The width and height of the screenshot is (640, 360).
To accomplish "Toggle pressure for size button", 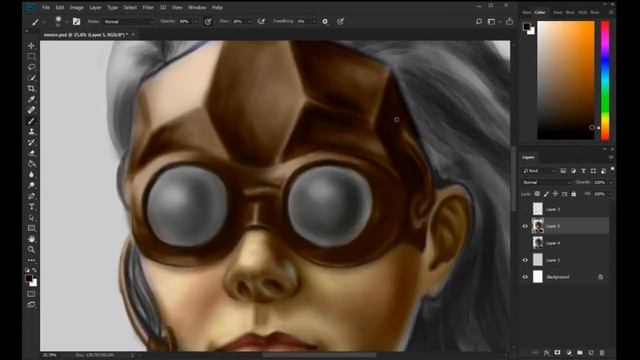I will click(340, 21).
